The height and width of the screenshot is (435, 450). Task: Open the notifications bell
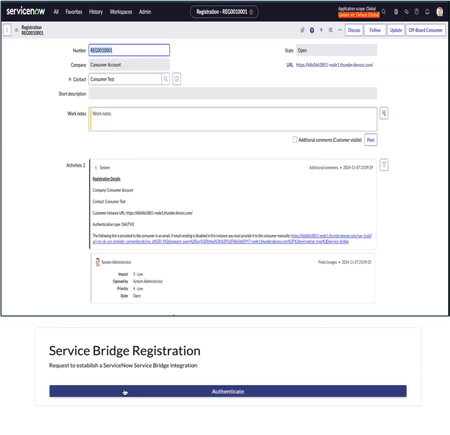click(427, 12)
